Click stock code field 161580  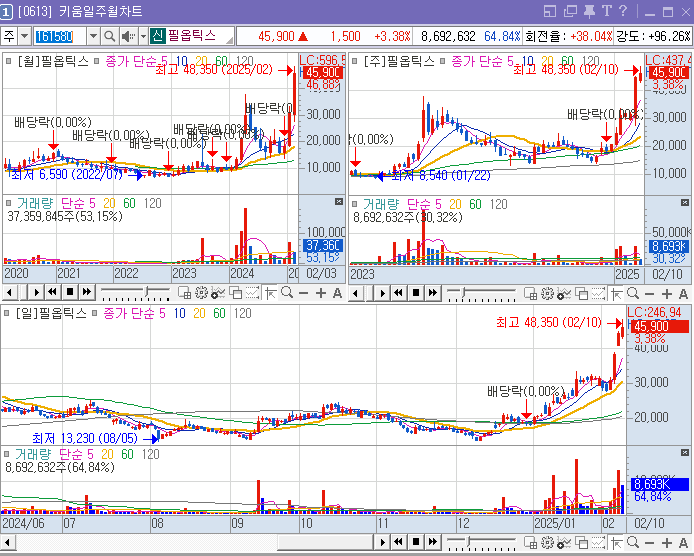point(60,36)
